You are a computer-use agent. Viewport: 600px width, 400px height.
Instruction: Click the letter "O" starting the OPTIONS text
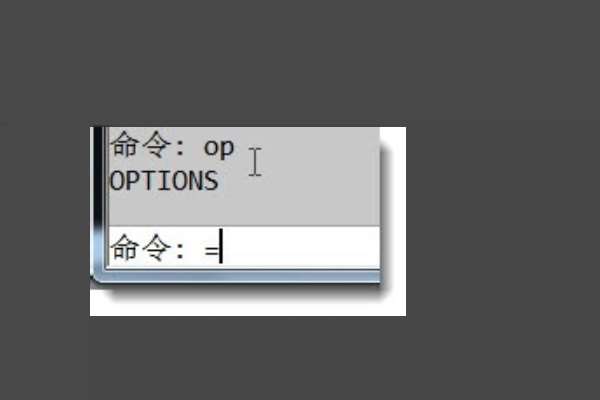[x=115, y=181]
